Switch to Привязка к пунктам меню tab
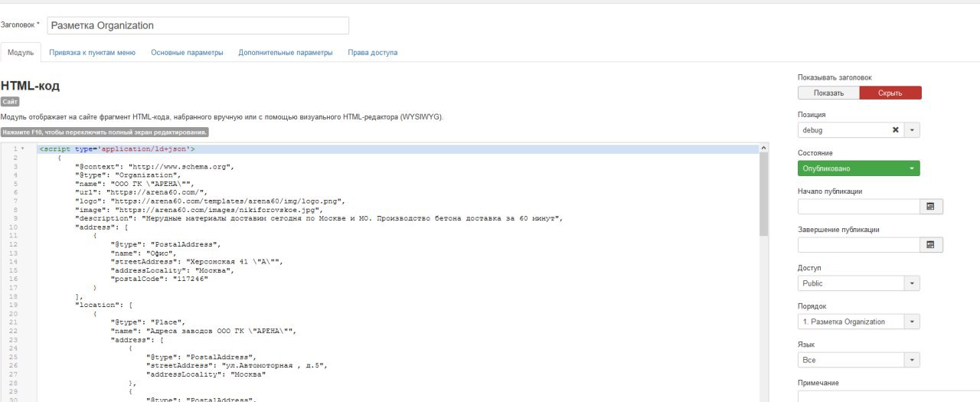This screenshot has width=980, height=402. (x=93, y=53)
